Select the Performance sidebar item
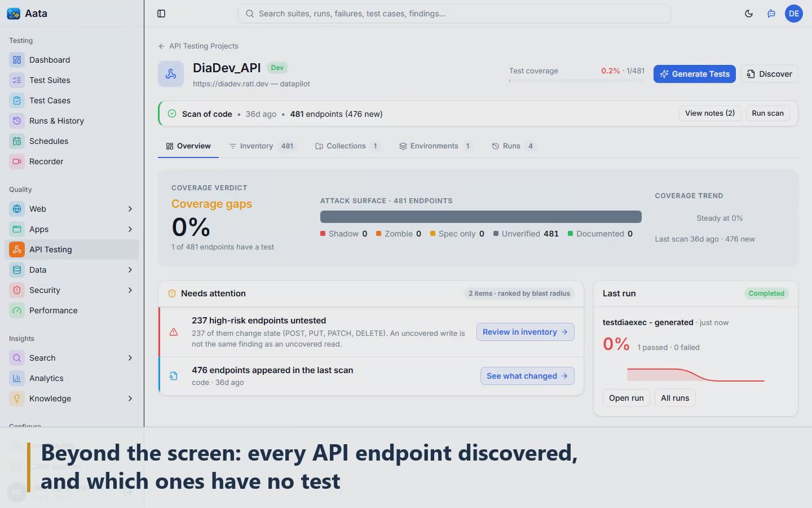Image resolution: width=812 pixels, height=508 pixels. [72, 310]
